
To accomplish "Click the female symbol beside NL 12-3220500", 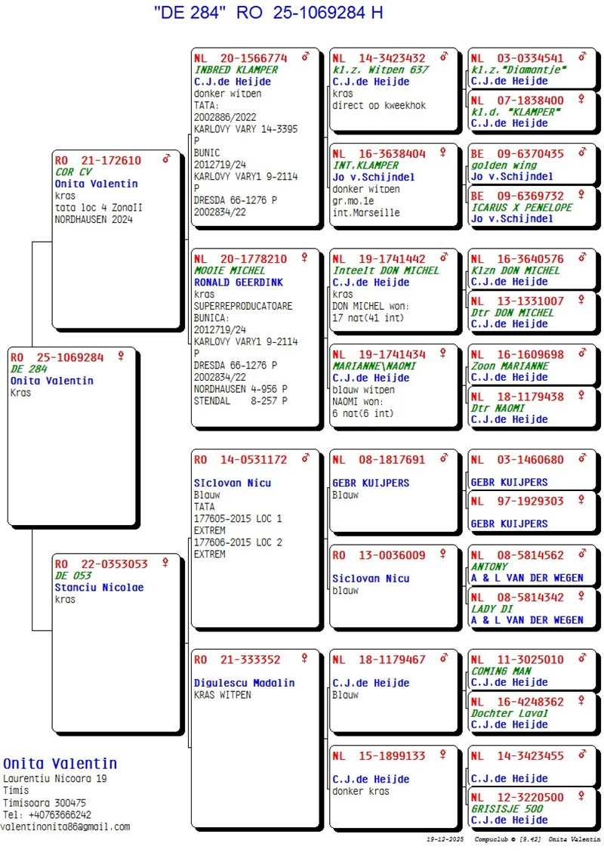I will click(581, 796).
